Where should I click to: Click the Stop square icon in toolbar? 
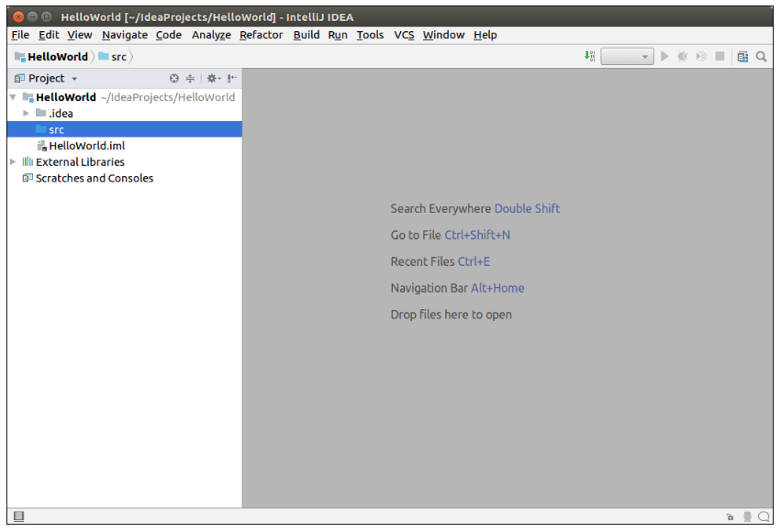point(720,56)
